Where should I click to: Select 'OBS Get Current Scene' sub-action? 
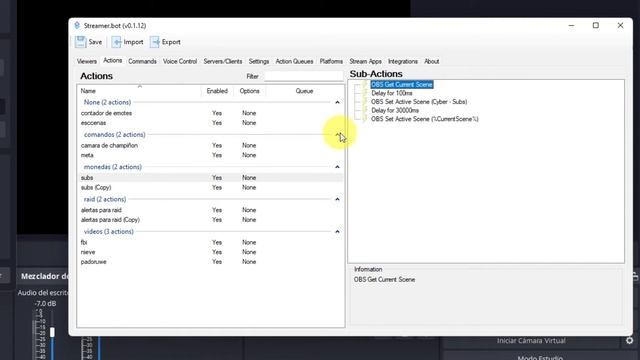pyautogui.click(x=402, y=84)
